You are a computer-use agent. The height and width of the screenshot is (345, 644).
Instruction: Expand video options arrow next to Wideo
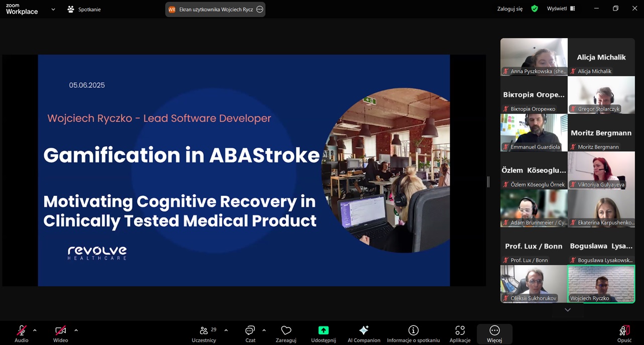(x=76, y=330)
